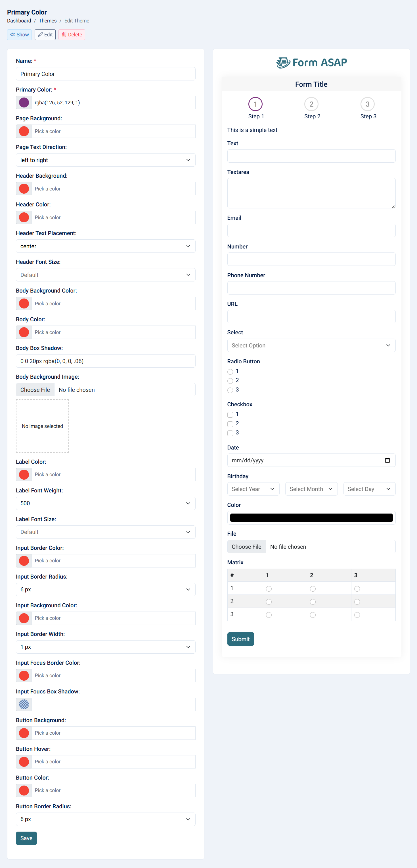Open the Page Text Direction dropdown

tap(105, 160)
